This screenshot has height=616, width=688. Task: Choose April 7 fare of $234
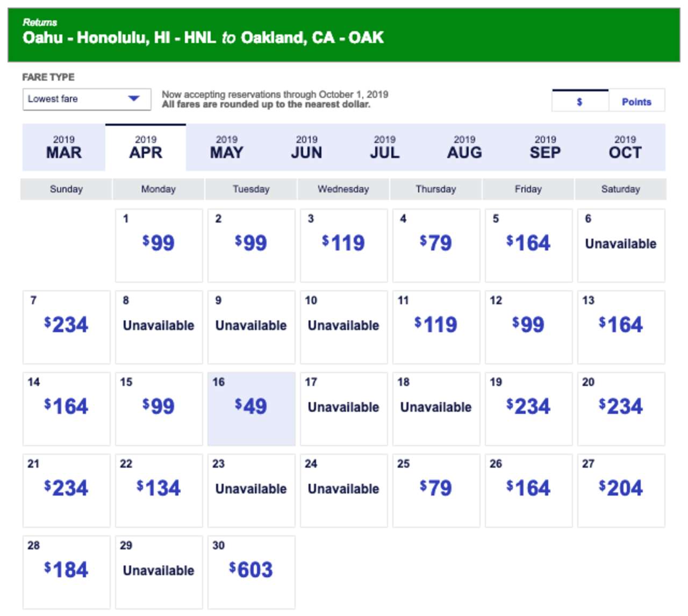[67, 327]
